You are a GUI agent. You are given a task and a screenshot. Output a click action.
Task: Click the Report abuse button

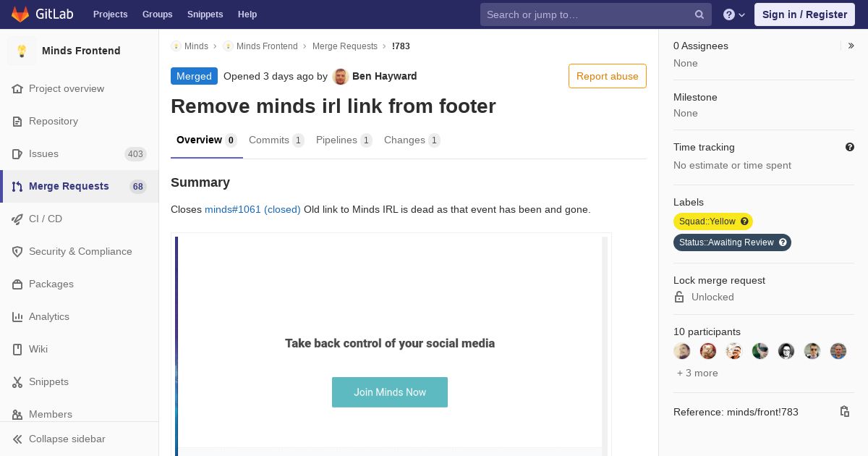coord(608,76)
